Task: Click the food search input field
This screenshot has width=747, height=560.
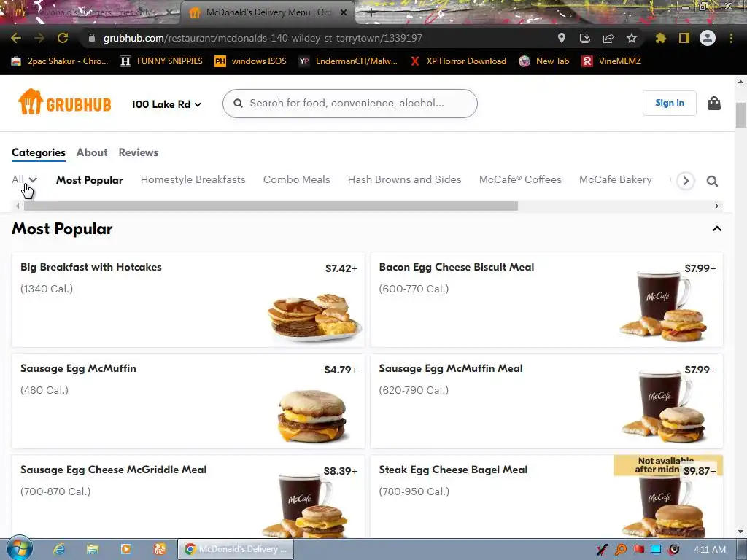Action: point(349,104)
